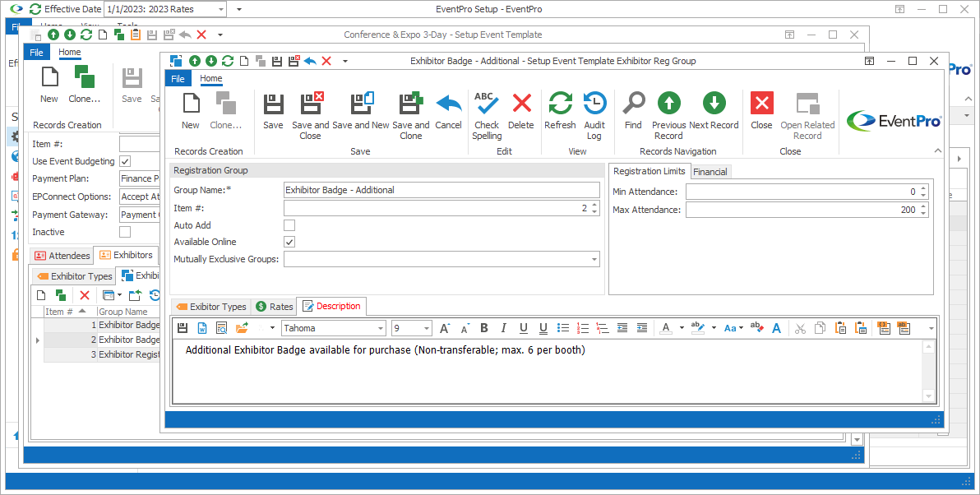Toggle underline in the description editor
This screenshot has width=980, height=495.
[x=523, y=328]
